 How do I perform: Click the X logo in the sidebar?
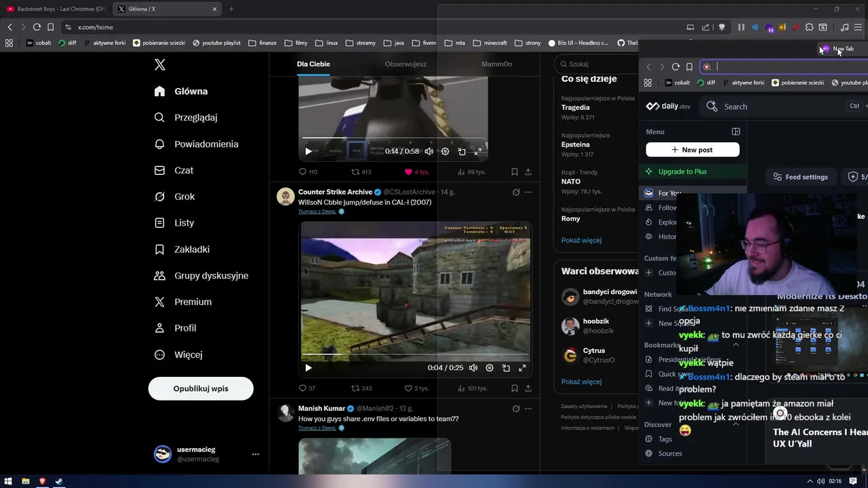tap(160, 64)
